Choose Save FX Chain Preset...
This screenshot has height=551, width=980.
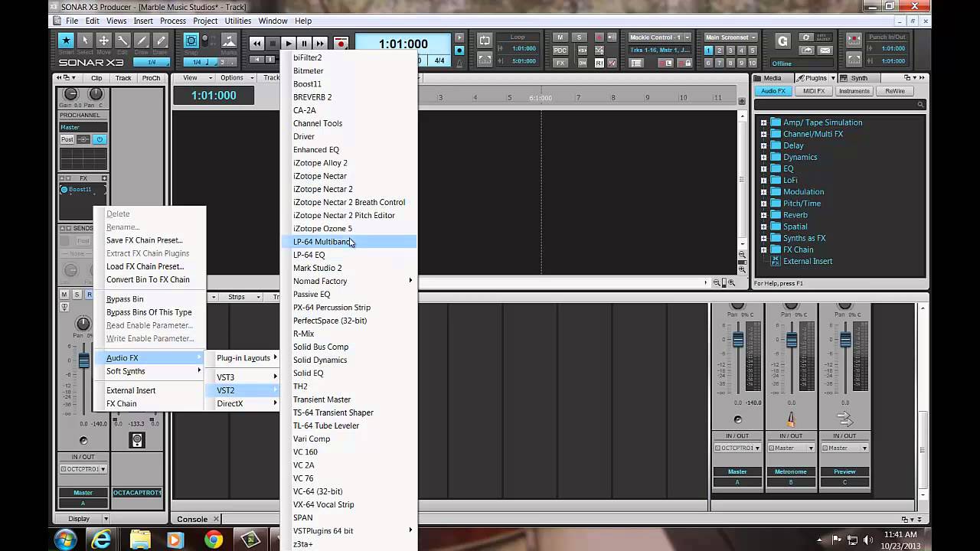click(144, 240)
